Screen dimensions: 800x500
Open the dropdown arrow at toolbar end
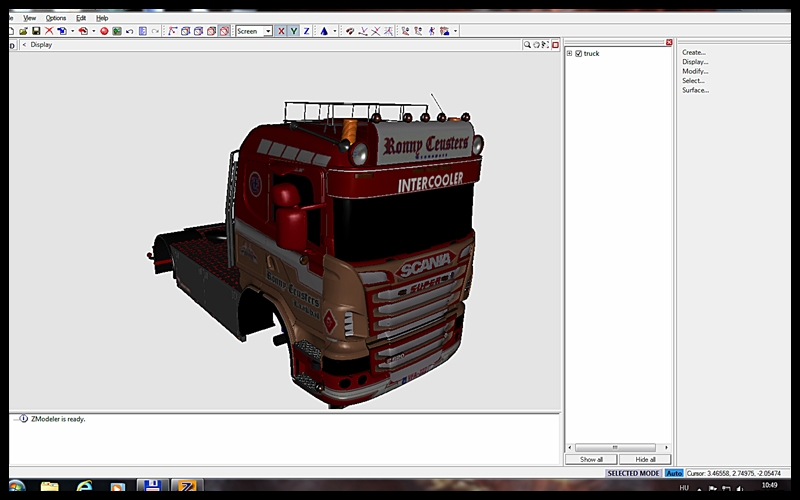(455, 31)
